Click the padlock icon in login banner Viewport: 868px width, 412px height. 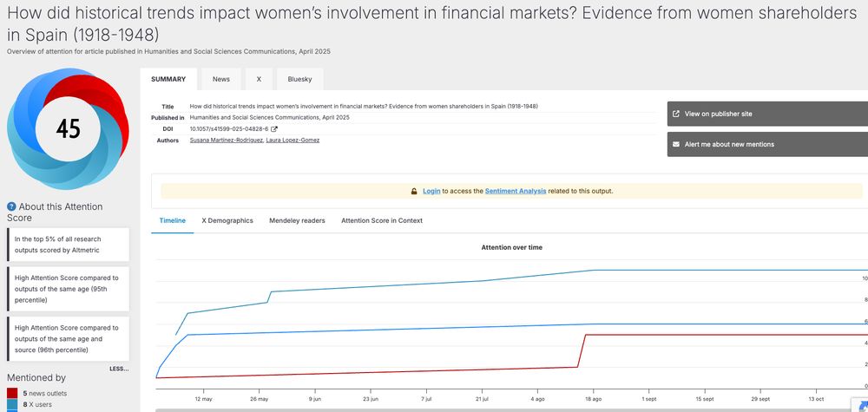coord(414,191)
